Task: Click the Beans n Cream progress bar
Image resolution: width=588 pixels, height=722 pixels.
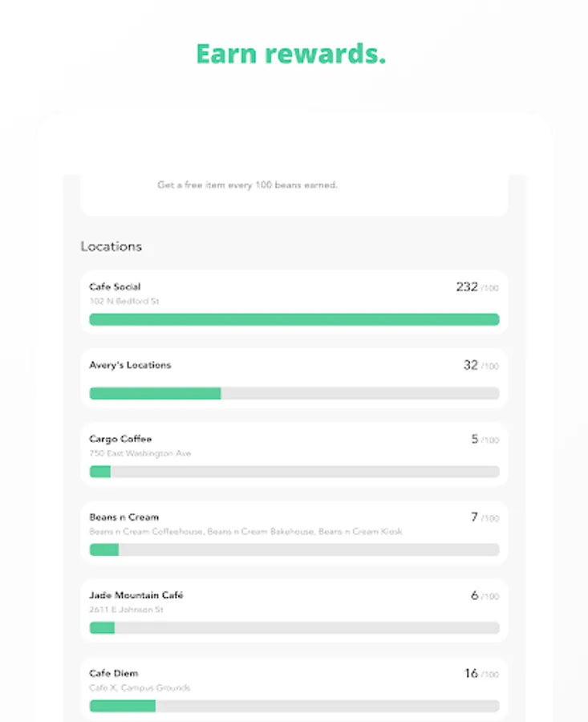Action: point(294,550)
